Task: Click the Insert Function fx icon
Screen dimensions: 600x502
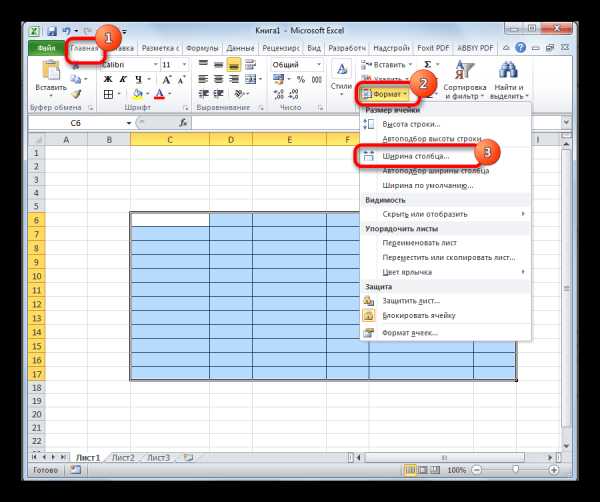Action: click(x=183, y=123)
